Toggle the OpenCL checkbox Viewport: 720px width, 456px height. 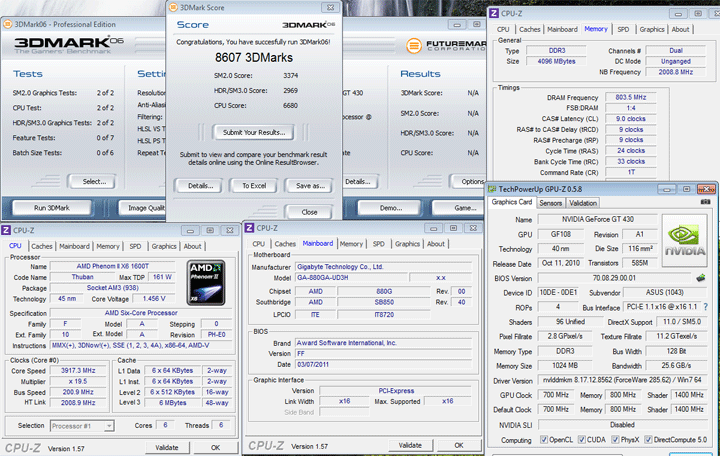544,440
